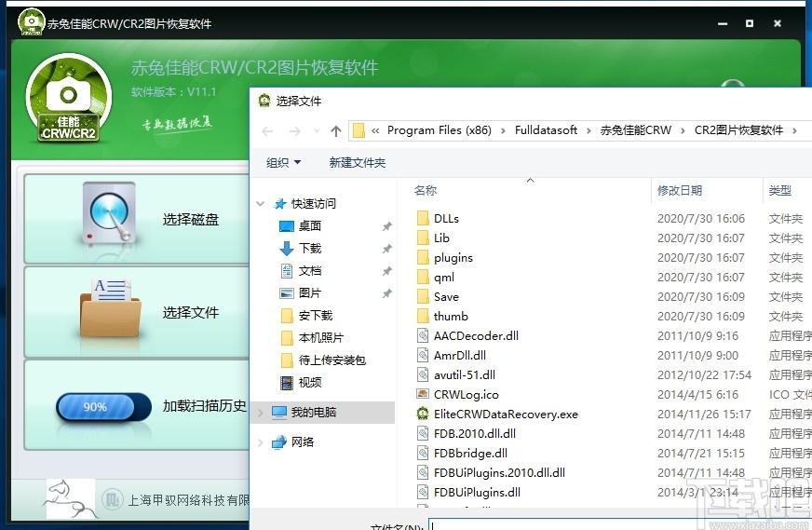Select the plugins folder icon
812x530 pixels.
(423, 257)
